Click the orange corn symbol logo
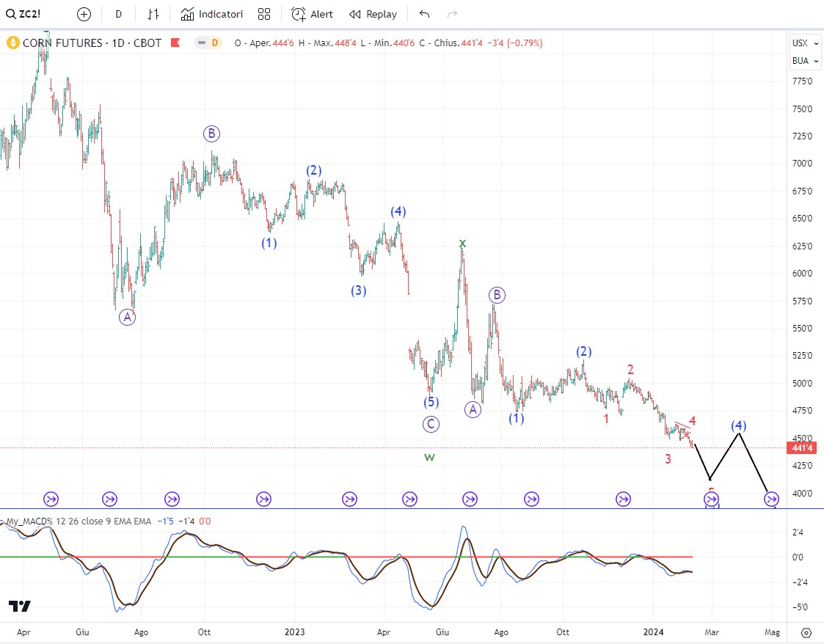The image size is (824, 644). coord(12,43)
